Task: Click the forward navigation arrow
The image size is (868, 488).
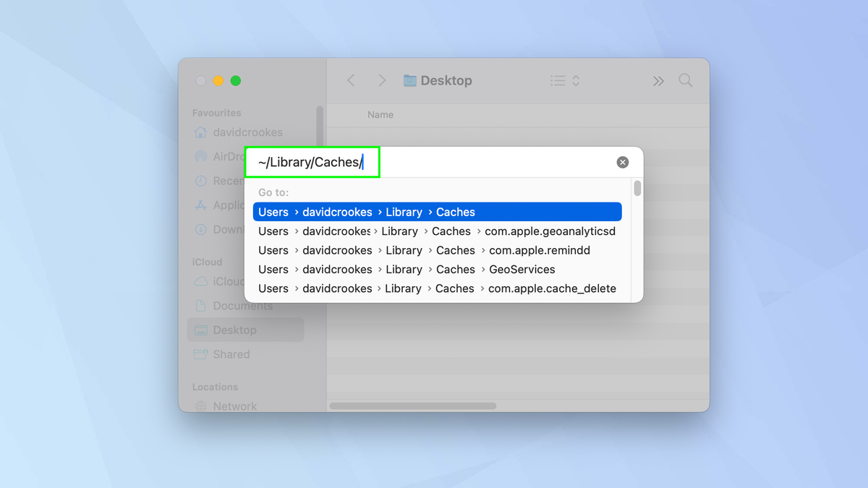Action: pyautogui.click(x=382, y=80)
